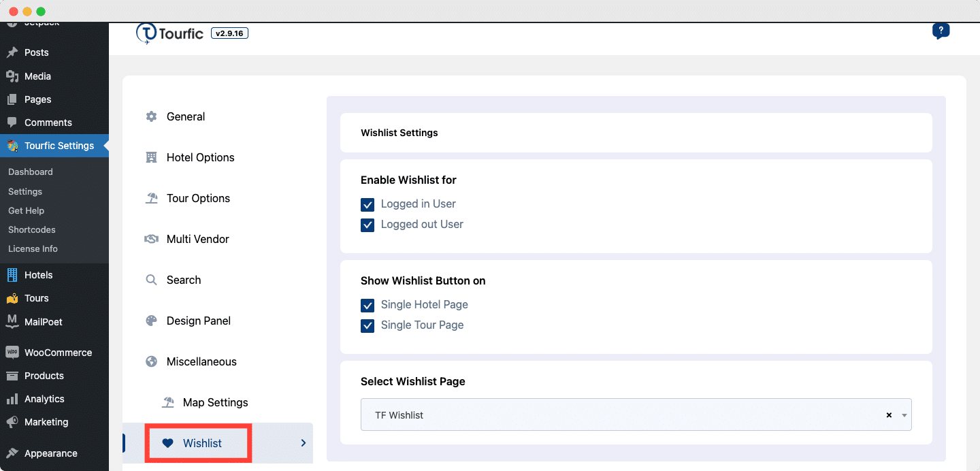Click the MailPoet M icon
This screenshot has width=980, height=471.
[12, 321]
